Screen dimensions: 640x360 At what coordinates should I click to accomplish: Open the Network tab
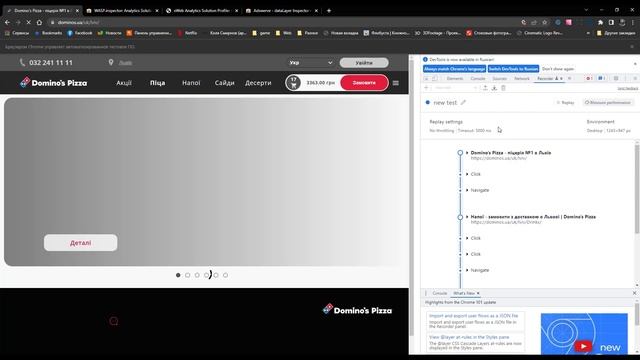coord(522,78)
